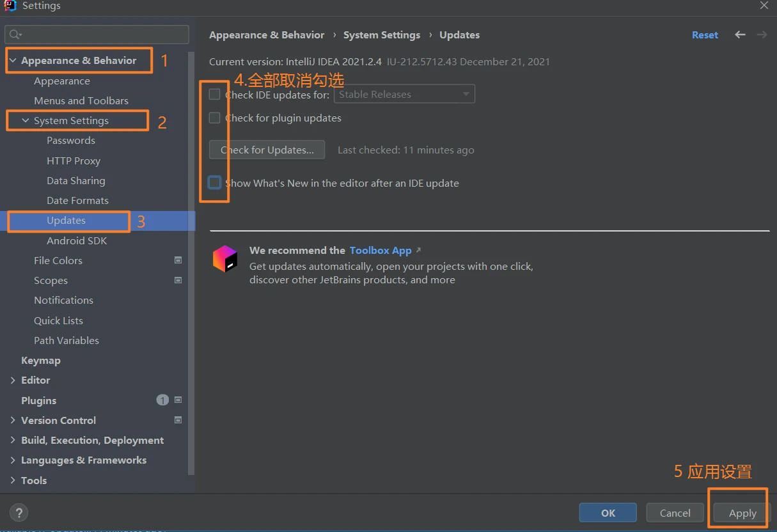Click the Check for Updates button

tap(267, 150)
